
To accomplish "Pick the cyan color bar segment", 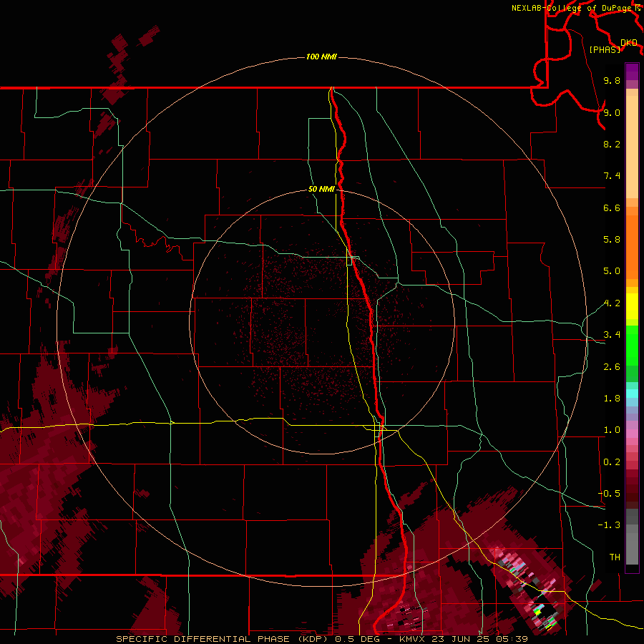I will point(632,394).
